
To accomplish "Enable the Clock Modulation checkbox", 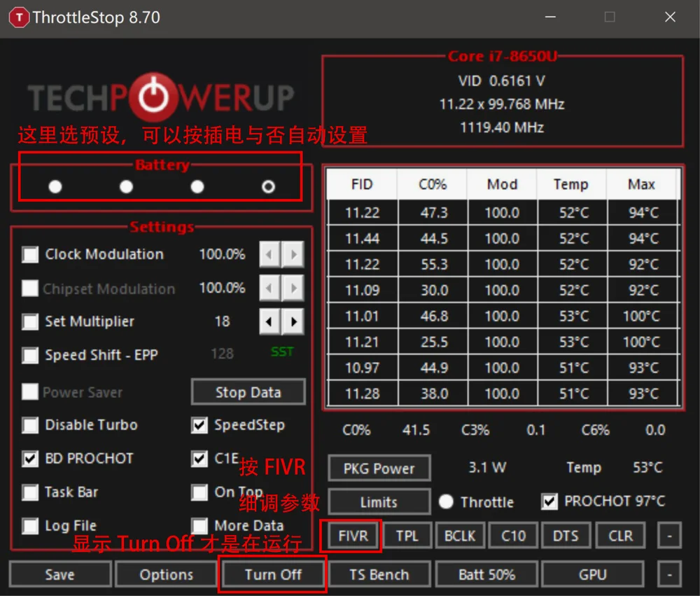I will [30, 255].
